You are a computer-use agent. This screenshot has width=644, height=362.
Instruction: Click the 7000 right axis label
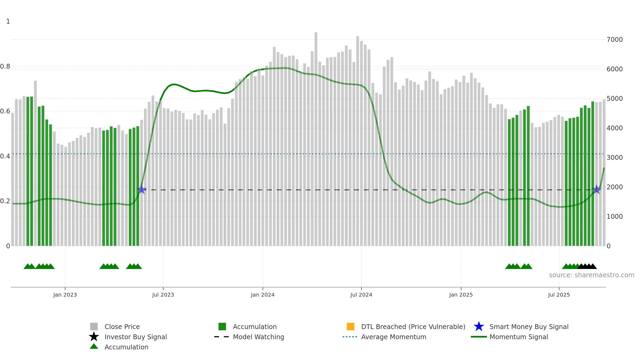pos(614,40)
